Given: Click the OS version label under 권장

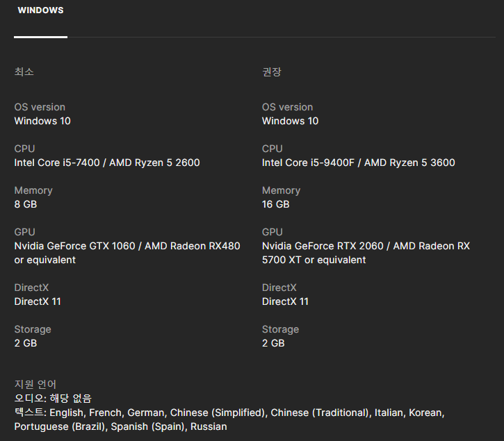Looking at the screenshot, I should tap(287, 107).
